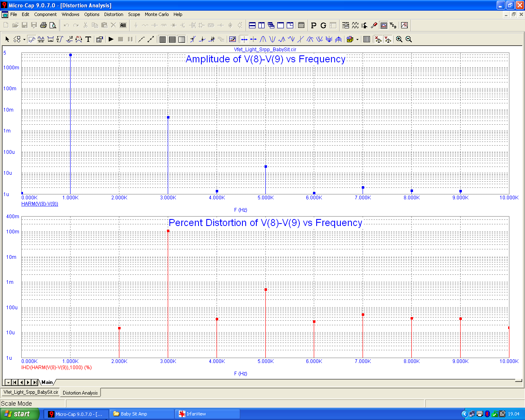This screenshot has width=525, height=420.
Task: Click the IHD(HARM(V(8)-V(9)),1000) (%) plot label
Action: tap(57, 367)
